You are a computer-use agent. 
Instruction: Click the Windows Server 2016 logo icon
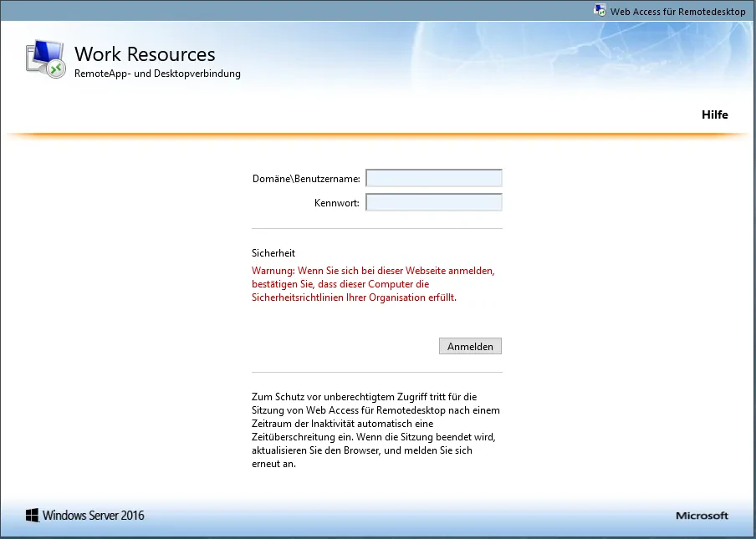tap(33, 515)
